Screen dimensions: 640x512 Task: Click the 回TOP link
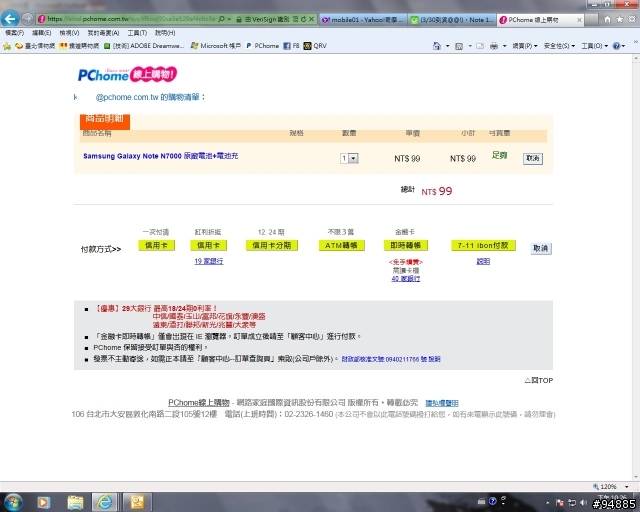tap(539, 381)
